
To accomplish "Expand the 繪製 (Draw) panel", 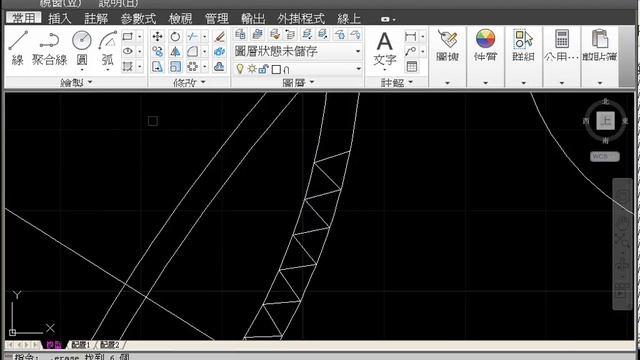I will (x=76, y=82).
